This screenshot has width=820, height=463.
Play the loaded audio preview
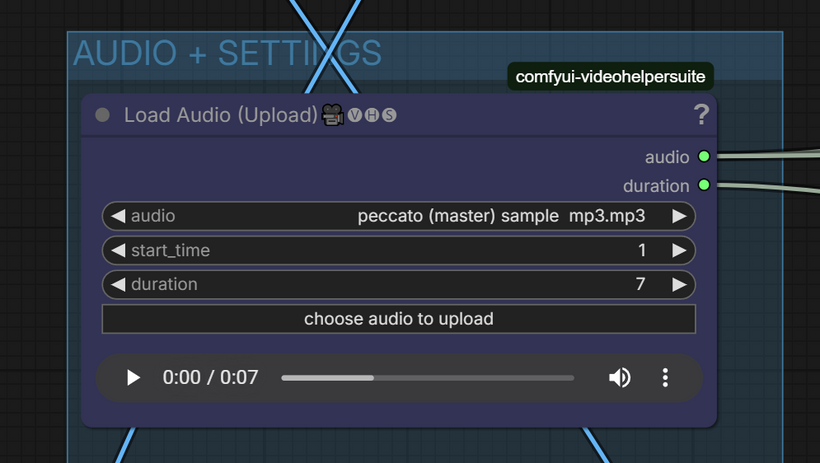click(133, 377)
